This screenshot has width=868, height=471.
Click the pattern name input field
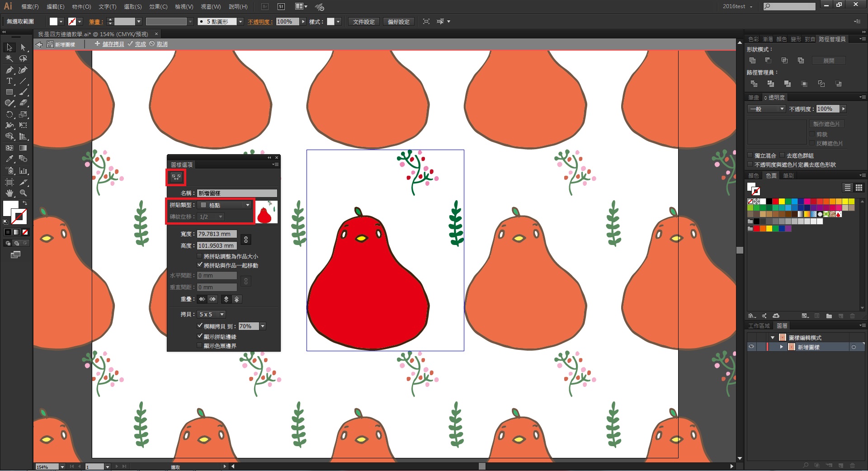(236, 193)
